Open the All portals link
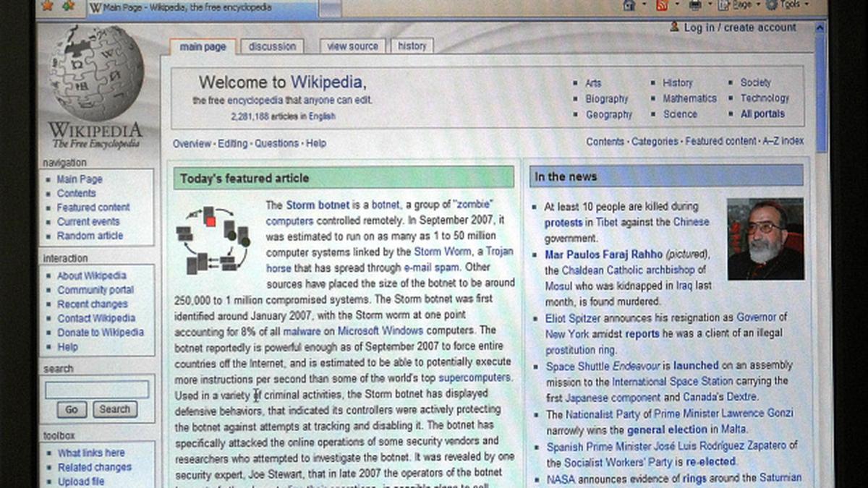The height and width of the screenshot is (488, 868). click(762, 114)
